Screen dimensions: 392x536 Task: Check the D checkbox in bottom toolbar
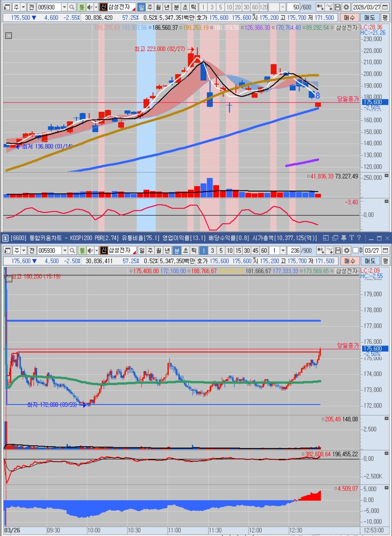point(356,250)
